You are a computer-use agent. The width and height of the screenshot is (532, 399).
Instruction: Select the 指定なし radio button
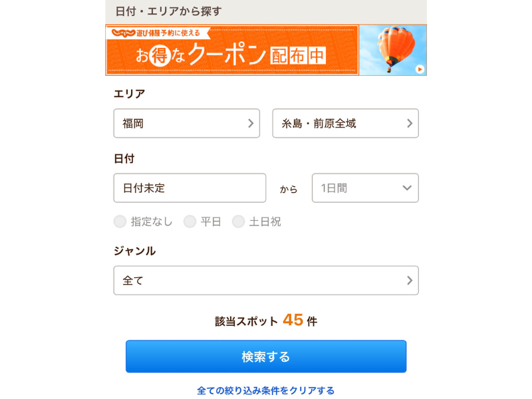click(x=120, y=221)
